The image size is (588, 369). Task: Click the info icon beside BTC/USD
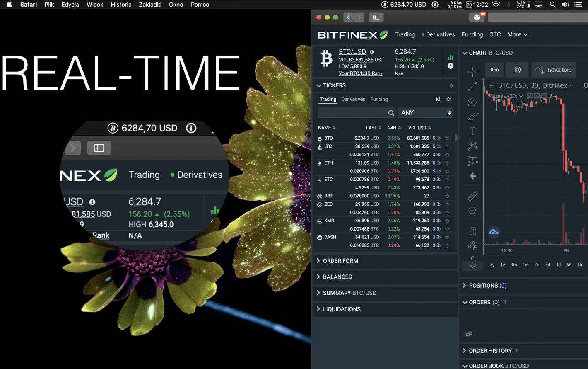[371, 52]
